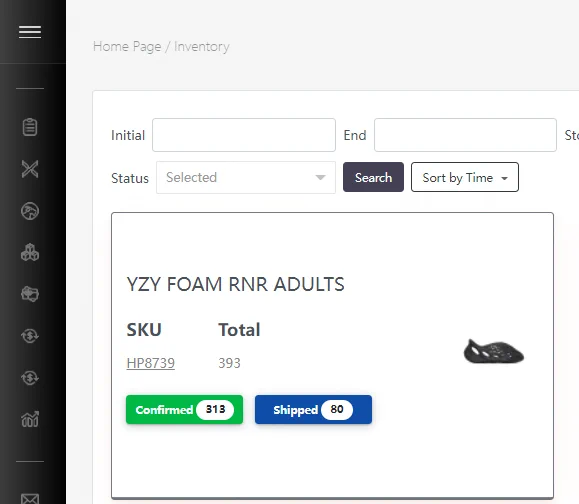The image size is (579, 504).
Task: Click the Confirmed 313 badge button
Action: click(x=185, y=409)
